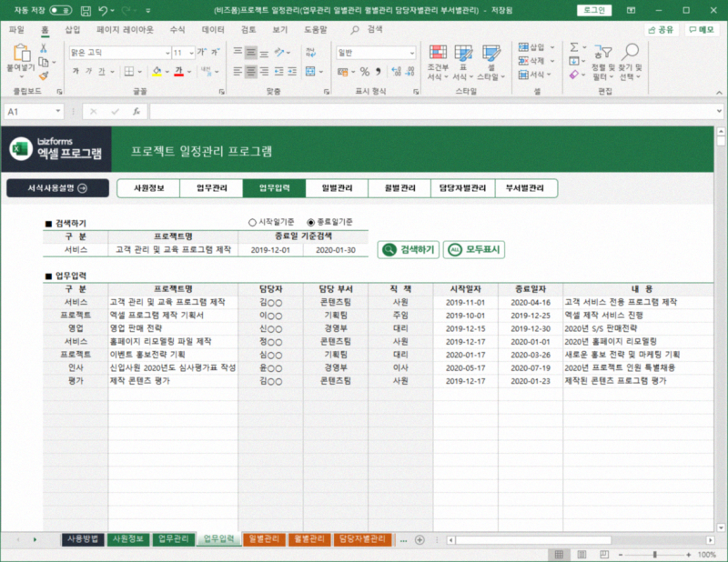This screenshot has height=562, width=728.
Task: Click the Wrap Text icon
Action: pos(310,52)
